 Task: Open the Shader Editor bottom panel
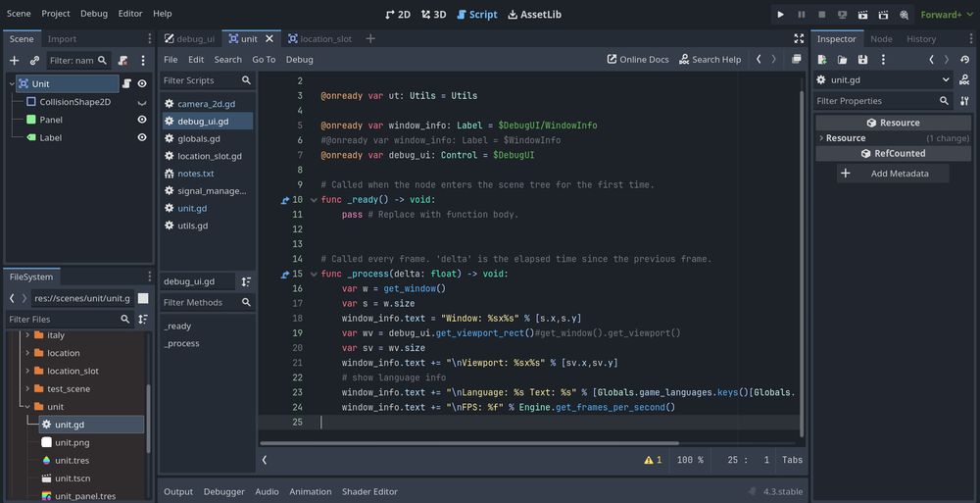[369, 492]
